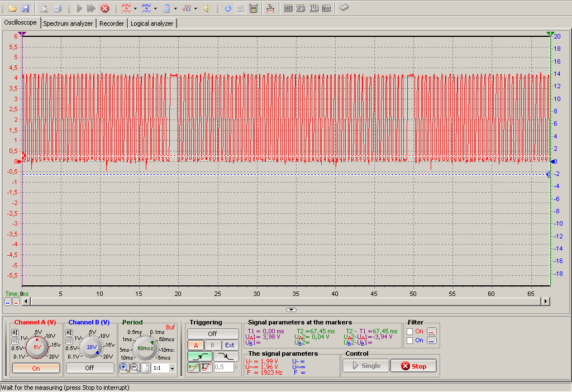Click the Stop button in Control

coord(413,366)
